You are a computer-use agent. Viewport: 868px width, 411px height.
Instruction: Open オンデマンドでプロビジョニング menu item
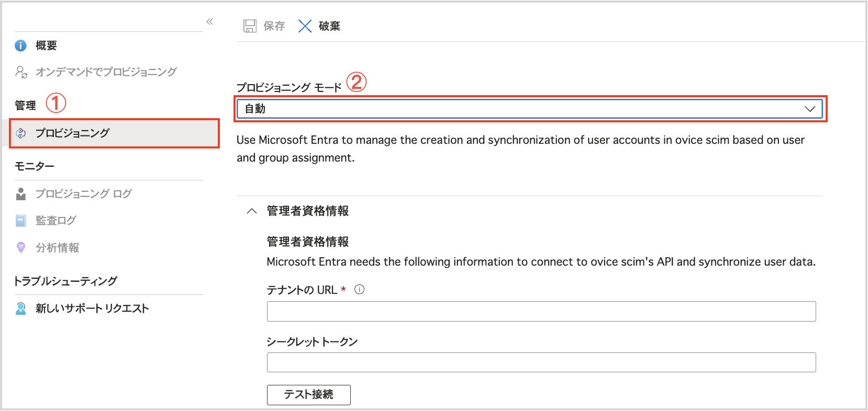coord(106,72)
